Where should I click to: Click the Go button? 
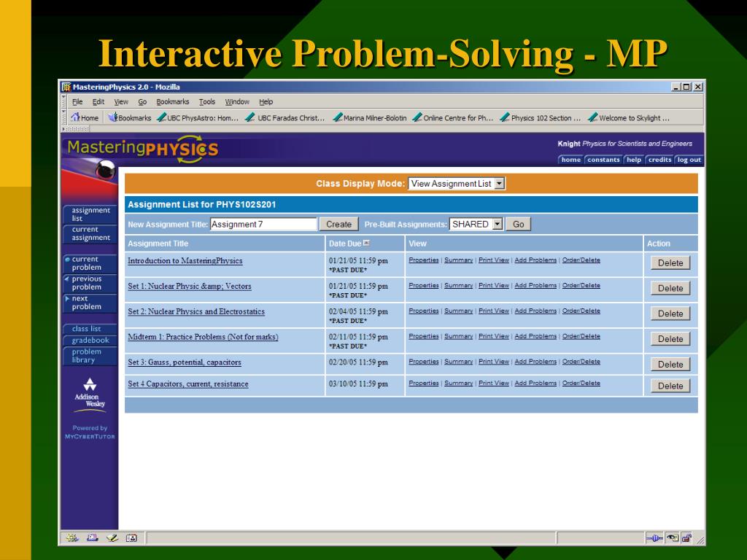(519, 224)
